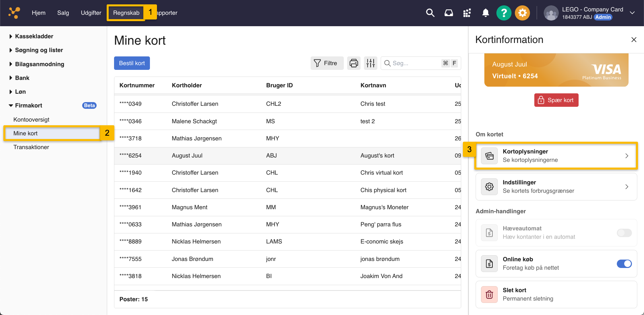Open the apps grid icon
This screenshot has height=315, width=644.
click(x=467, y=13)
